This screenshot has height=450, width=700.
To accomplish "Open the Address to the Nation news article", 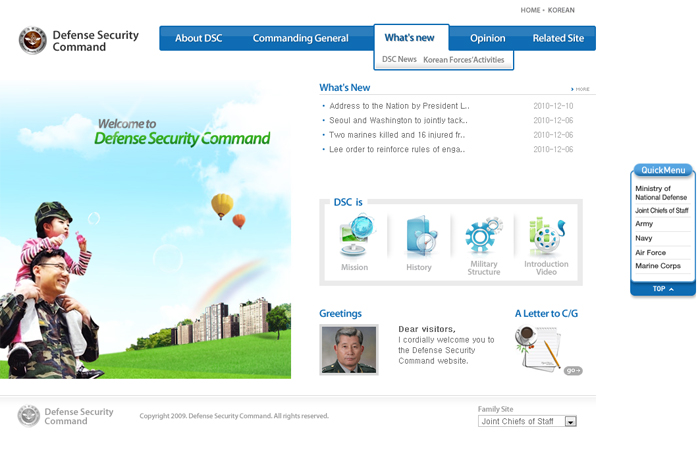I will (x=398, y=105).
